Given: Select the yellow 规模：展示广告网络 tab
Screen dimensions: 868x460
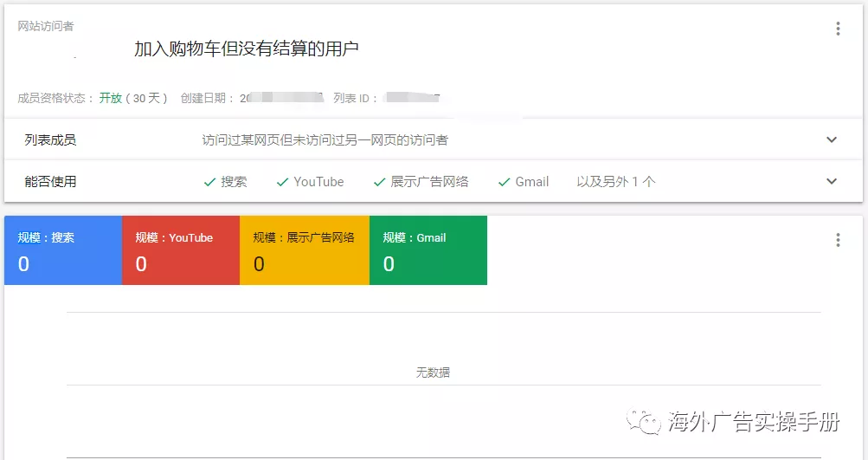Looking at the screenshot, I should [x=305, y=250].
